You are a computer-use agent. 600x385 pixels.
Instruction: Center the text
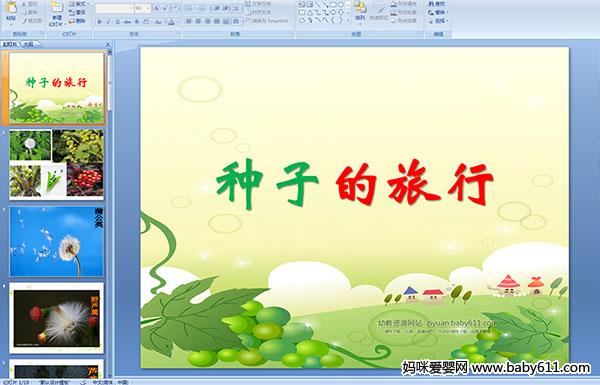(198, 21)
